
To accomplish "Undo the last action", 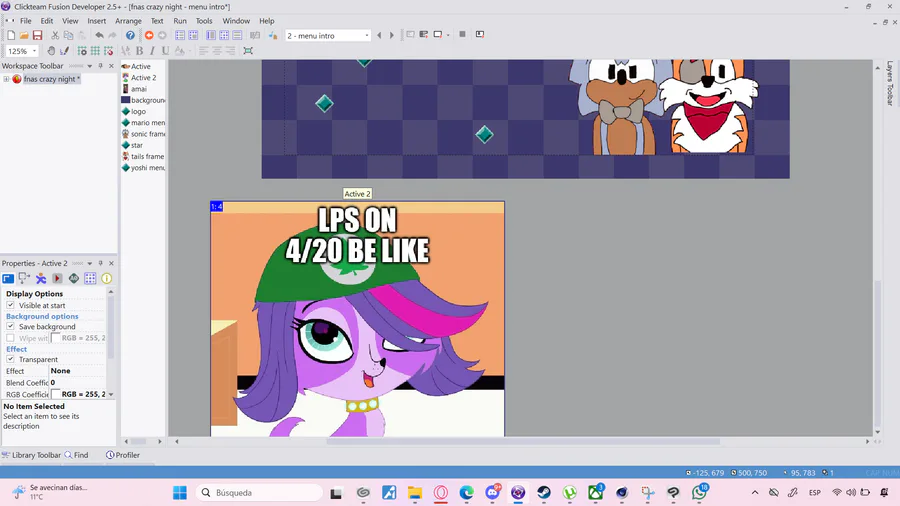I will coord(99,36).
